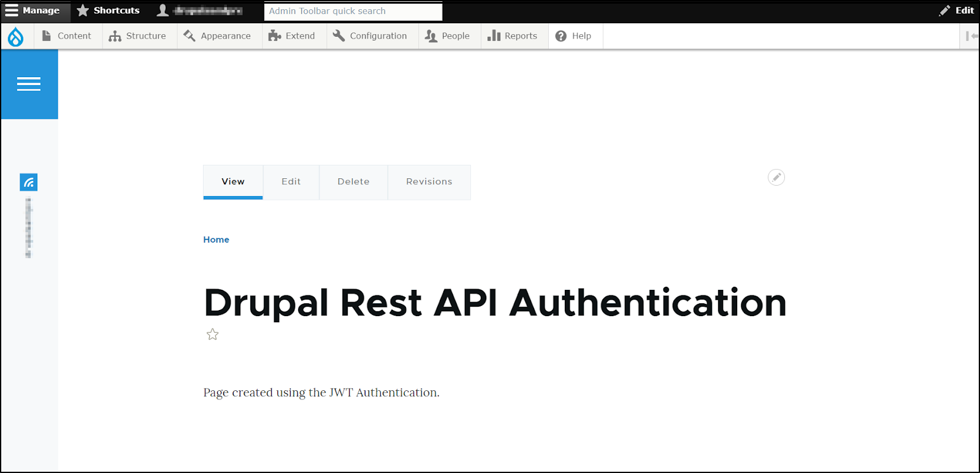Click the contextual edit pencil circle

[x=776, y=177]
